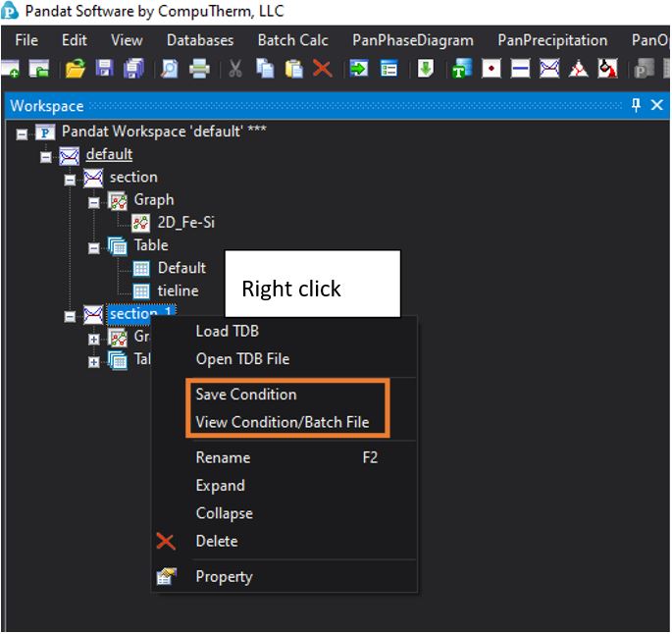Select the first 'section' tree item
This screenshot has height=634, width=672.
pos(133,177)
